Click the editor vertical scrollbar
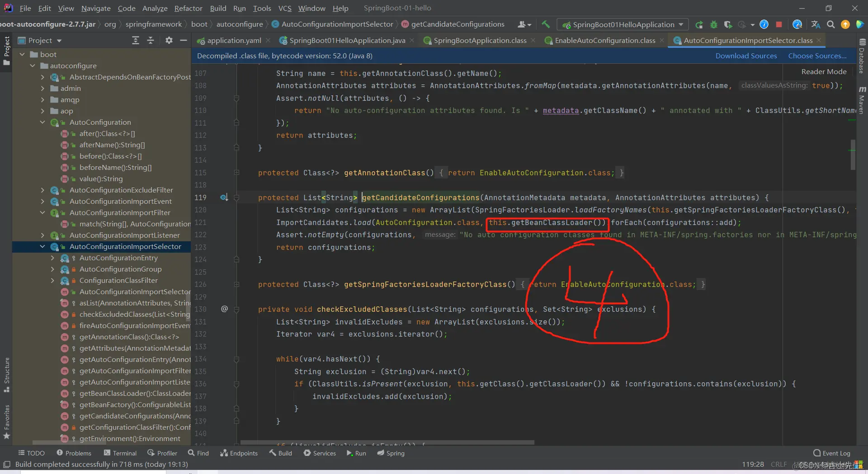Image resolution: width=868 pixels, height=474 pixels. (853, 155)
